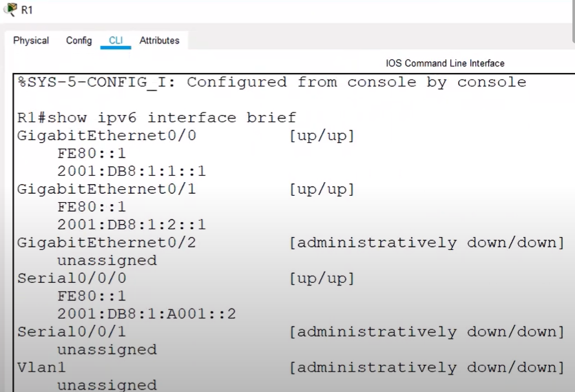575x392 pixels.
Task: Click the window's vertical scrollbar at top right
Action: (573, 22)
